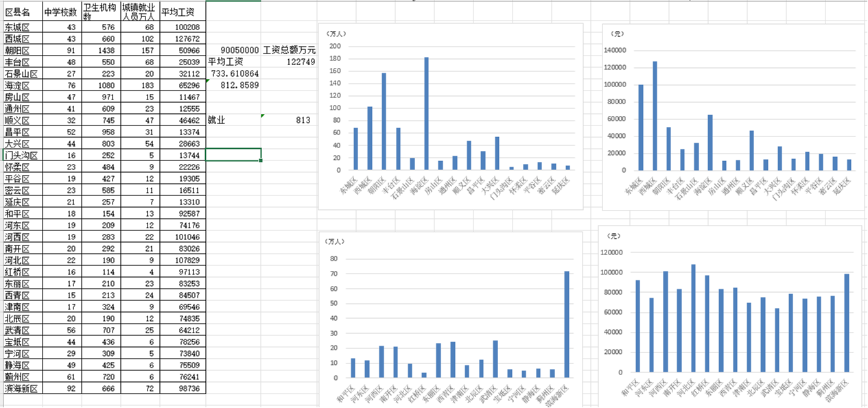
Task: Select the 平均工资 label beside 122749
Action: click(x=233, y=62)
